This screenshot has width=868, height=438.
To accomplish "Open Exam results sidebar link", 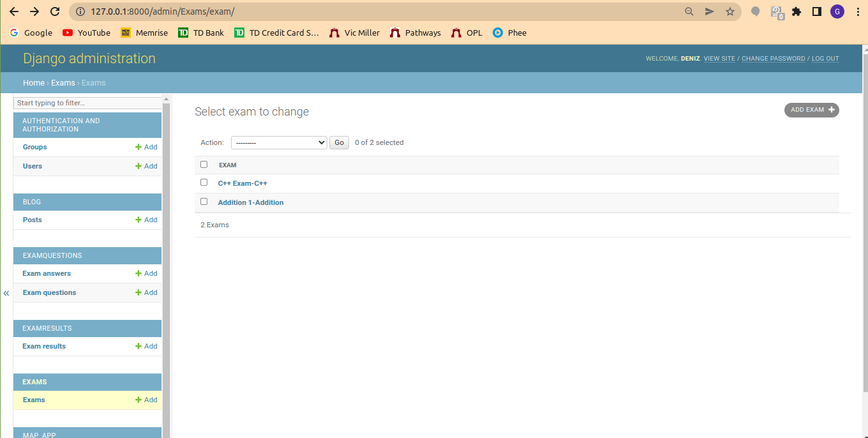I will point(44,346).
